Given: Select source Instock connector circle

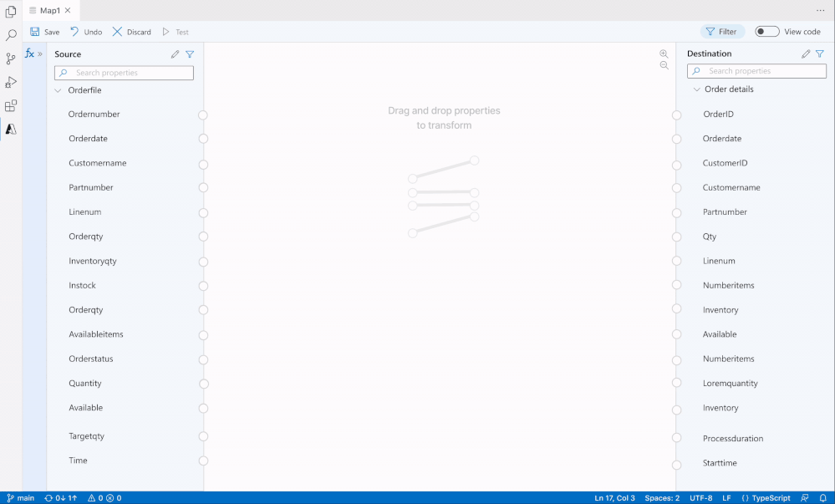Looking at the screenshot, I should (203, 286).
